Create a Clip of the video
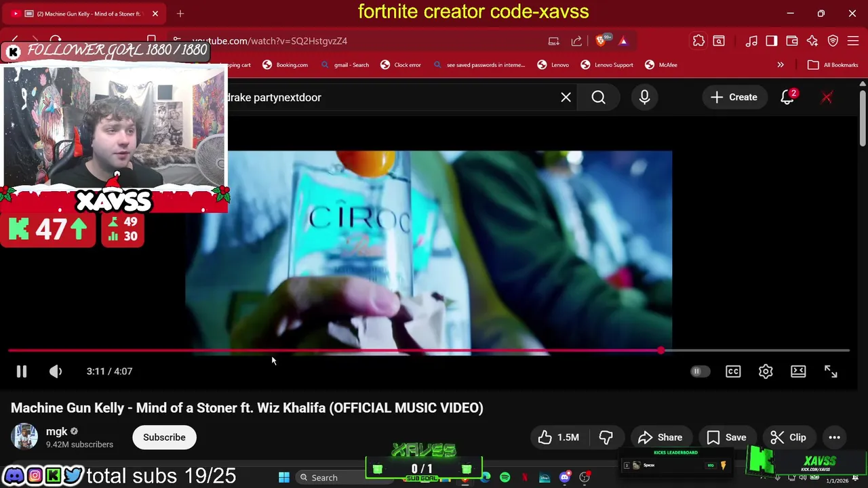 click(x=789, y=437)
